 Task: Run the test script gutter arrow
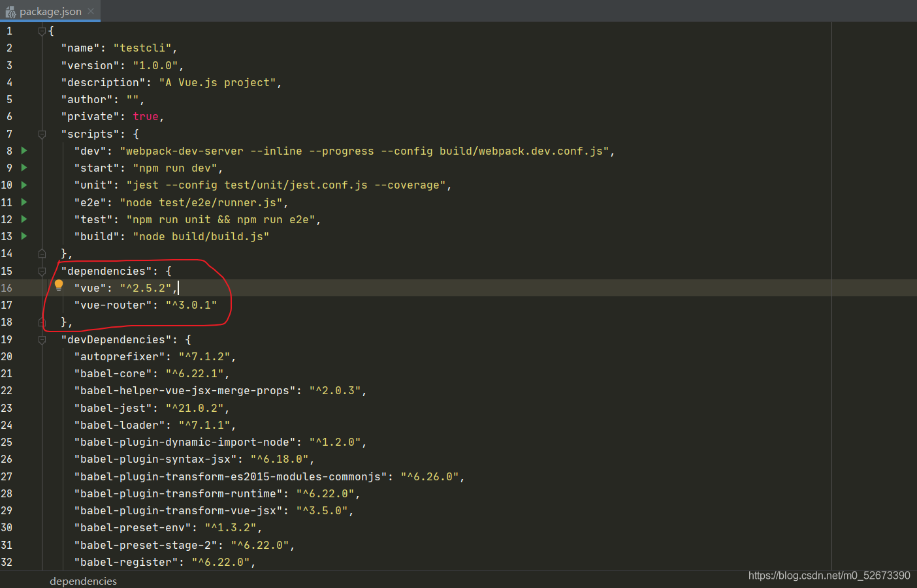pyautogui.click(x=24, y=219)
